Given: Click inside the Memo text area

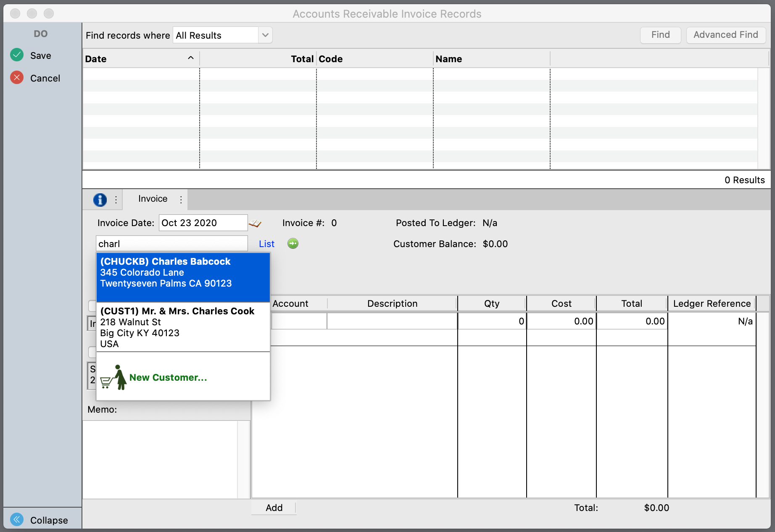Looking at the screenshot, I should pos(160,459).
